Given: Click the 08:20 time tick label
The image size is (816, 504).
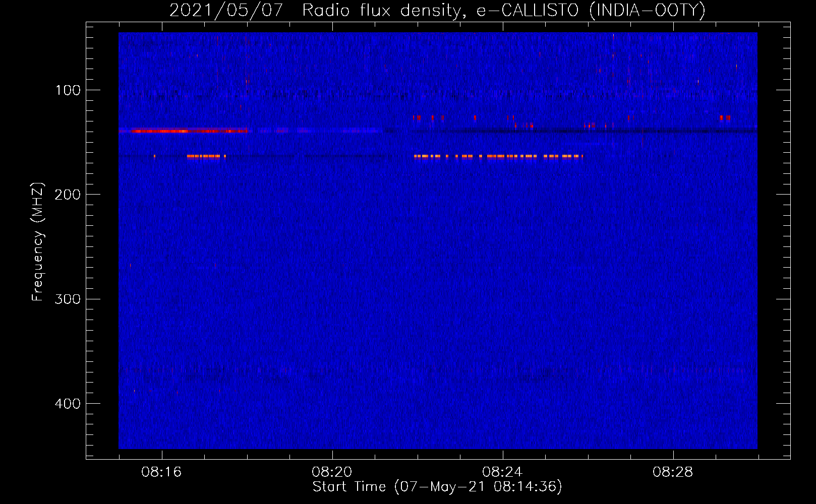Looking at the screenshot, I should [x=332, y=472].
